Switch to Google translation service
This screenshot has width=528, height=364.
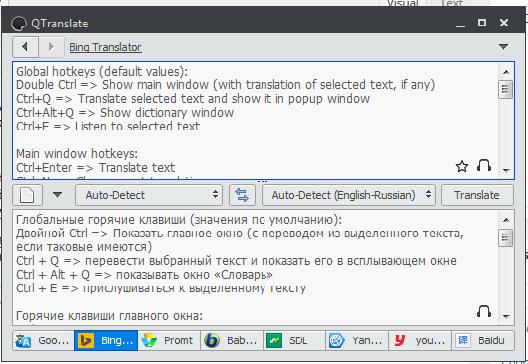pos(43,340)
